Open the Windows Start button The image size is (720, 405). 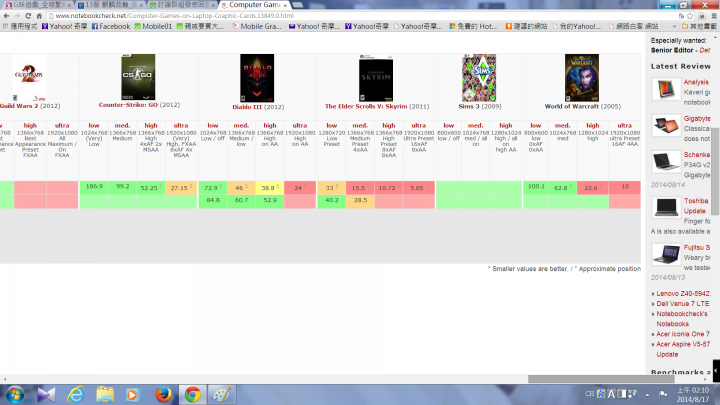pos(15,395)
